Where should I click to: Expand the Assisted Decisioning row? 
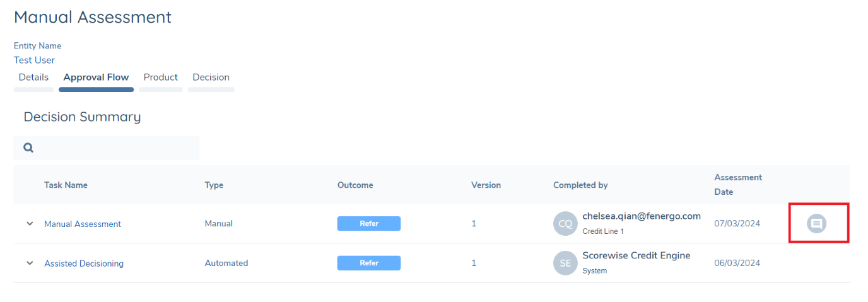[30, 263]
